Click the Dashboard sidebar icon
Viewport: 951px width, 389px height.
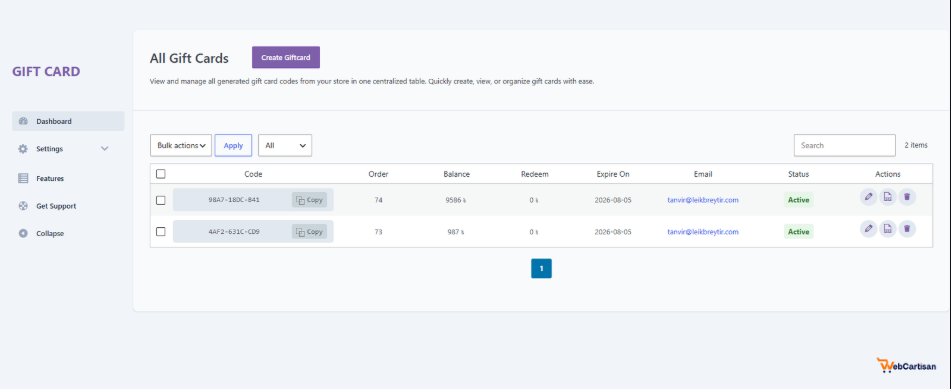[23, 121]
